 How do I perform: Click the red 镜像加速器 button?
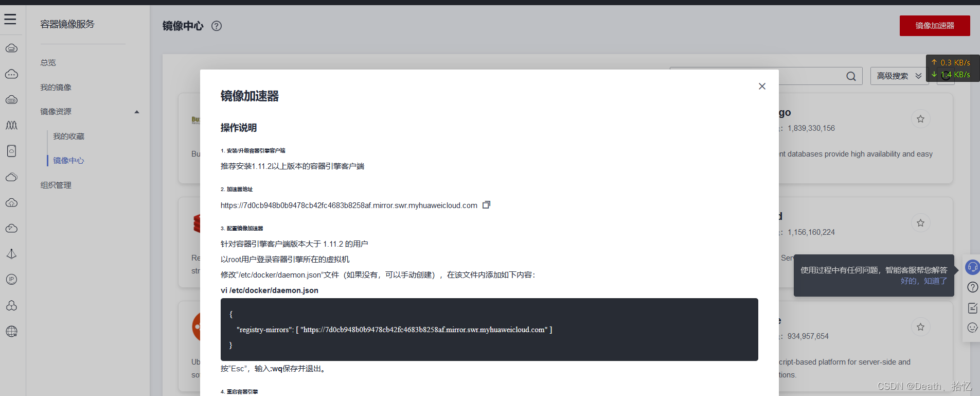pos(935,26)
